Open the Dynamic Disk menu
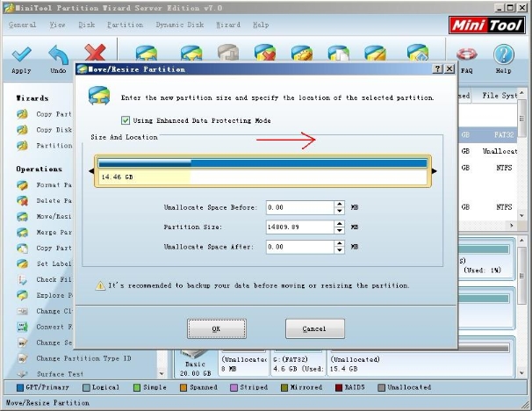This screenshot has width=532, height=411. [180, 25]
